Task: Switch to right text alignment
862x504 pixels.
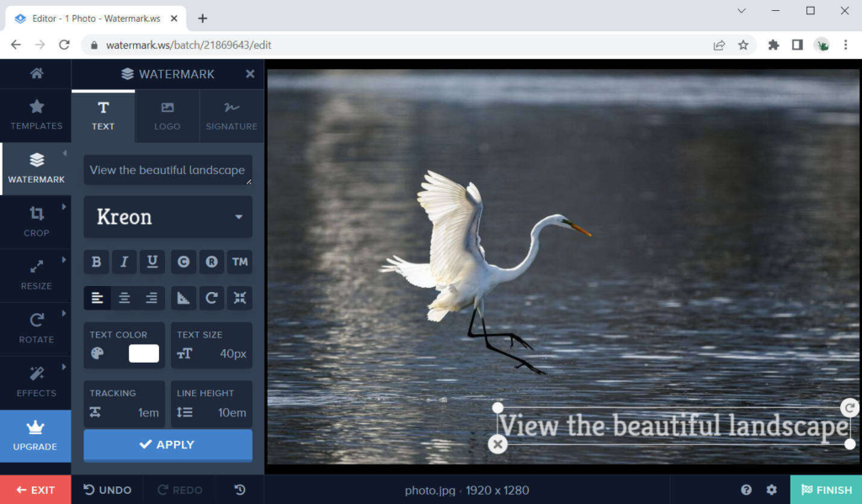Action: pyautogui.click(x=152, y=298)
